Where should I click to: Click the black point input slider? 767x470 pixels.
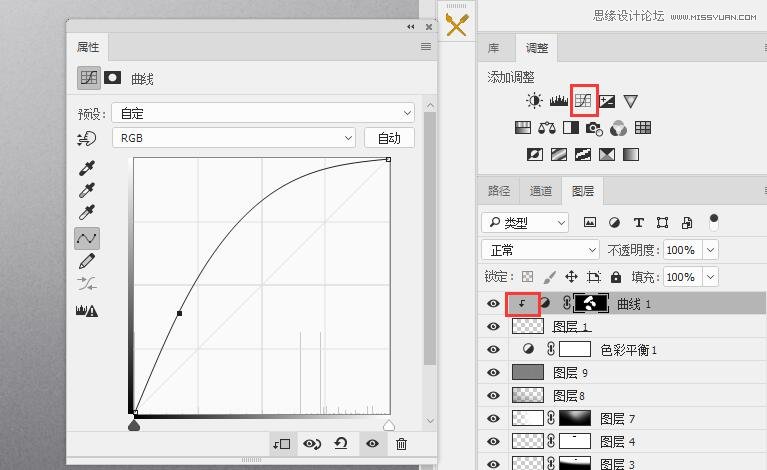point(134,426)
